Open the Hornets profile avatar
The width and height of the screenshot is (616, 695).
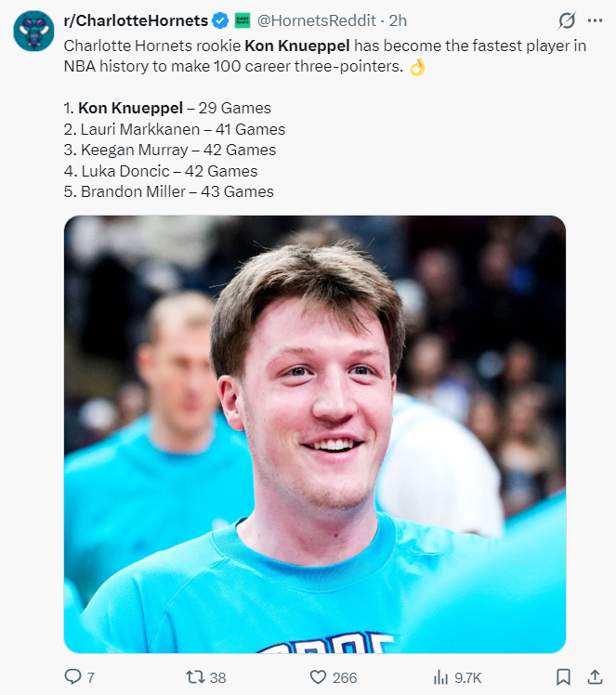33,32
